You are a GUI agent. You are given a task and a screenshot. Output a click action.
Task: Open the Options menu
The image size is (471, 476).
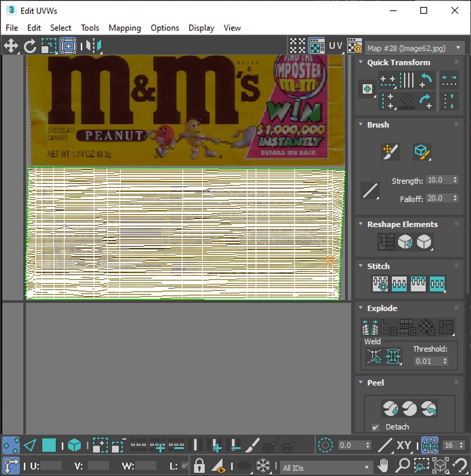click(x=165, y=28)
